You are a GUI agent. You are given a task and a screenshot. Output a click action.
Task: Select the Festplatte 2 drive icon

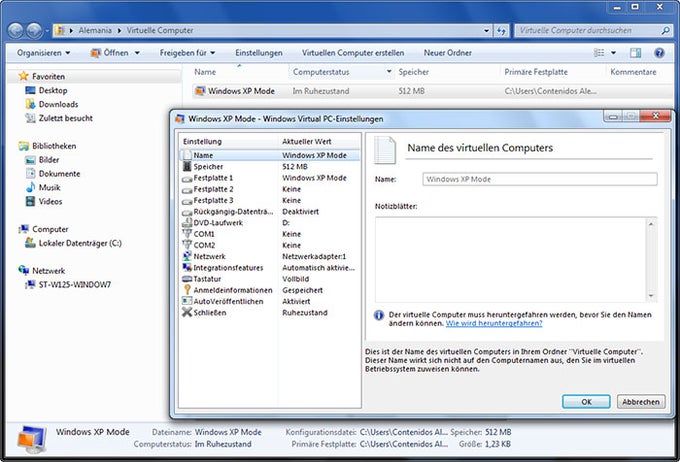click(x=187, y=190)
